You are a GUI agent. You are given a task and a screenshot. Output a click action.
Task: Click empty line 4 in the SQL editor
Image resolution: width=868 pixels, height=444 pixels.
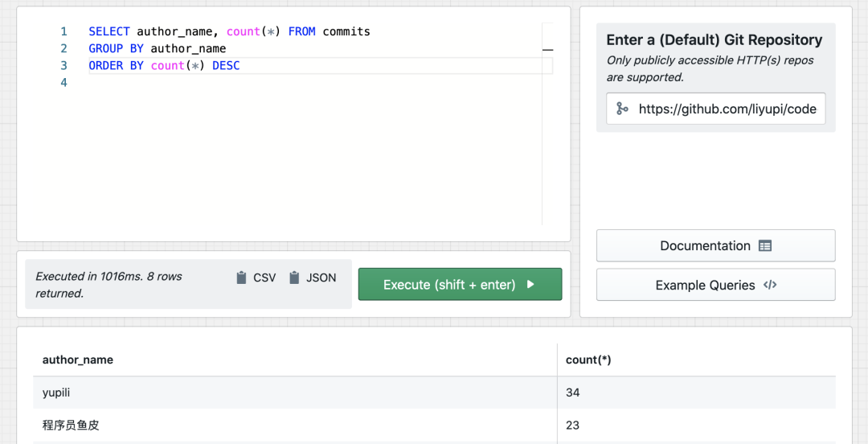point(241,83)
